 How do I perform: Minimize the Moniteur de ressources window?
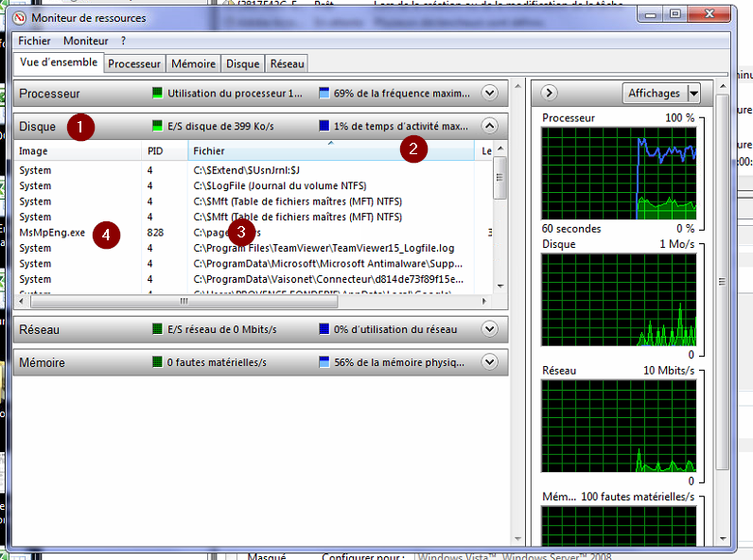coord(651,14)
